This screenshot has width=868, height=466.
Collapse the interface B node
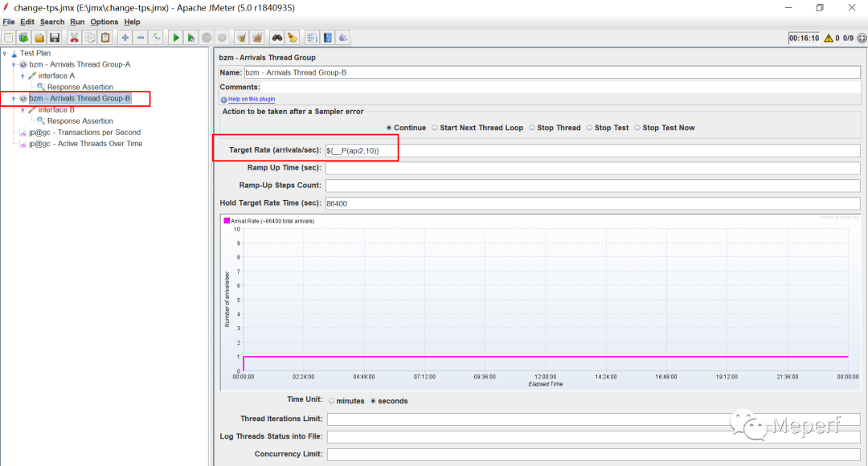(x=23, y=110)
